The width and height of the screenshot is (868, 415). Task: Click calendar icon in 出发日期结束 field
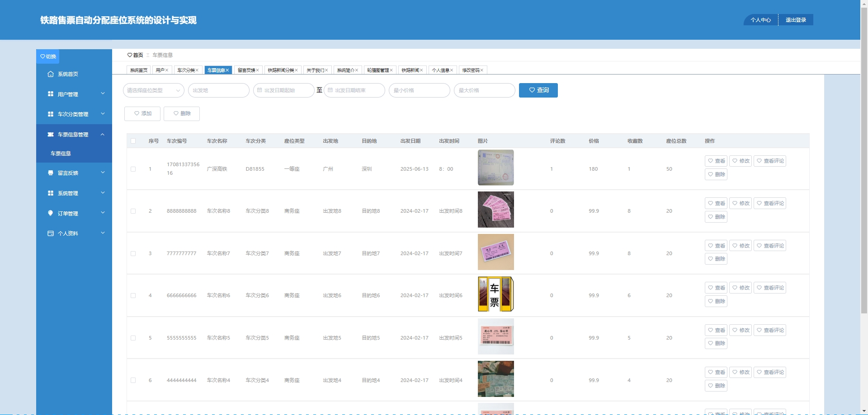pos(330,90)
